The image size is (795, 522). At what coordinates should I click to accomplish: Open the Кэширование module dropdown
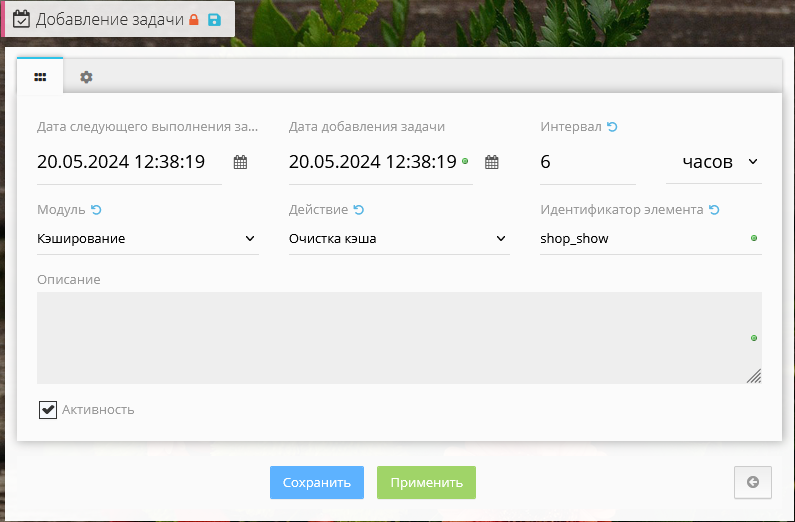coord(147,239)
